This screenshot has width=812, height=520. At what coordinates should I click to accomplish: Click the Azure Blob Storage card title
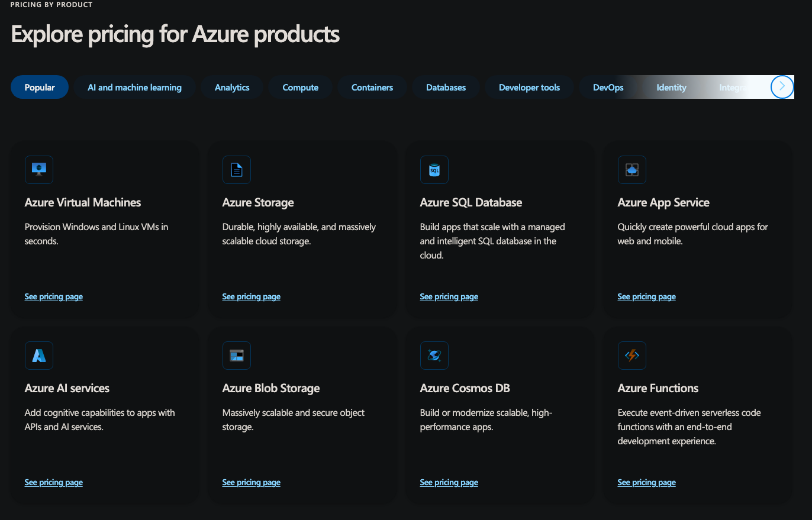271,389
